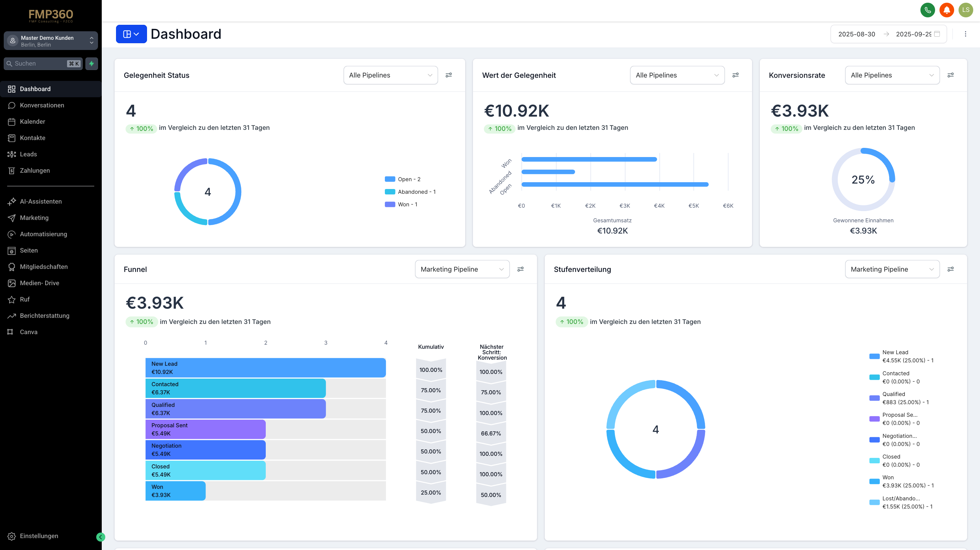Click the green lightning quick-action icon
The width and height of the screenshot is (980, 550).
[91, 64]
